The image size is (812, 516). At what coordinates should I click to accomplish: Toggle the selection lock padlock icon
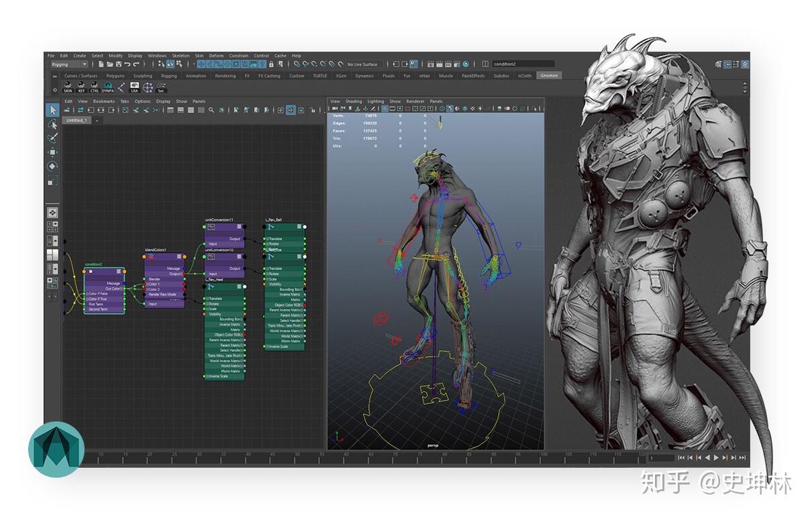tap(271, 64)
